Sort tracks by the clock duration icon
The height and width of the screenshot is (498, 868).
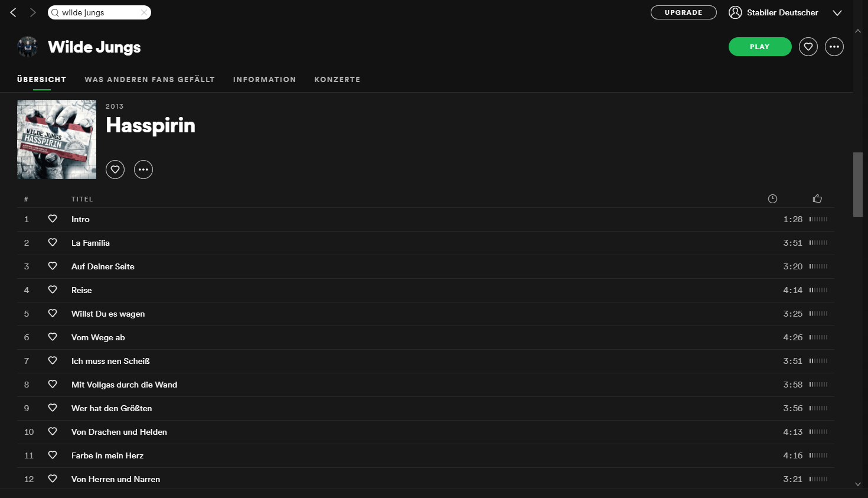tap(772, 199)
